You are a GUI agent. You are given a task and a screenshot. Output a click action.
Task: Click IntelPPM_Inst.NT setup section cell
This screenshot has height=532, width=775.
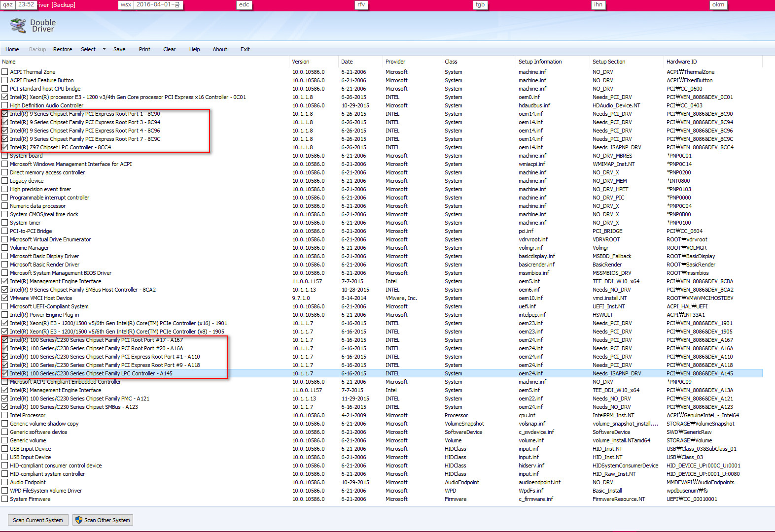(x=613, y=415)
